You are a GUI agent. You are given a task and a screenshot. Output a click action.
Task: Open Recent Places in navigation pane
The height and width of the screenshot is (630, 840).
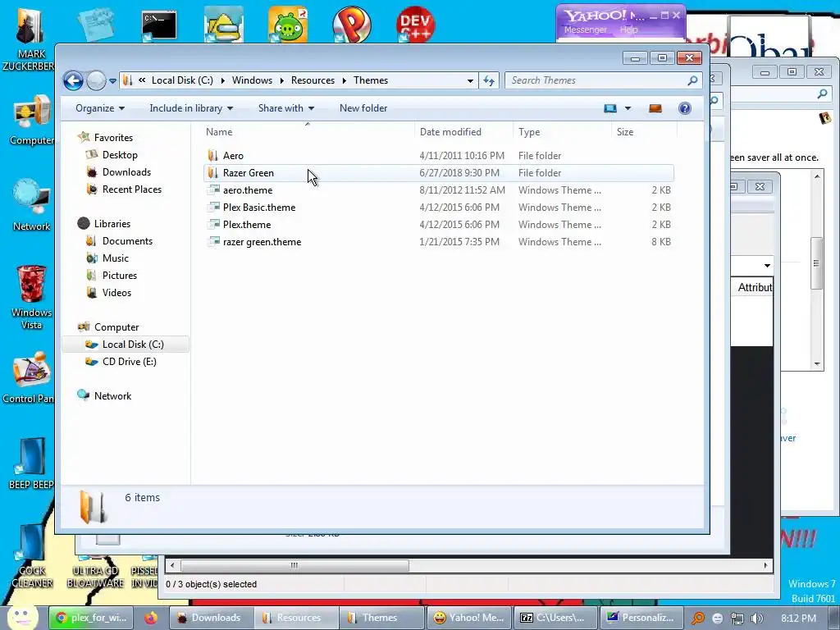[x=132, y=189]
